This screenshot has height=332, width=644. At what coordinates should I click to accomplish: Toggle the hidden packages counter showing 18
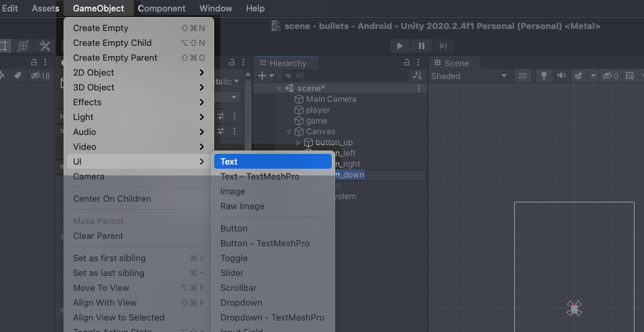(x=41, y=76)
